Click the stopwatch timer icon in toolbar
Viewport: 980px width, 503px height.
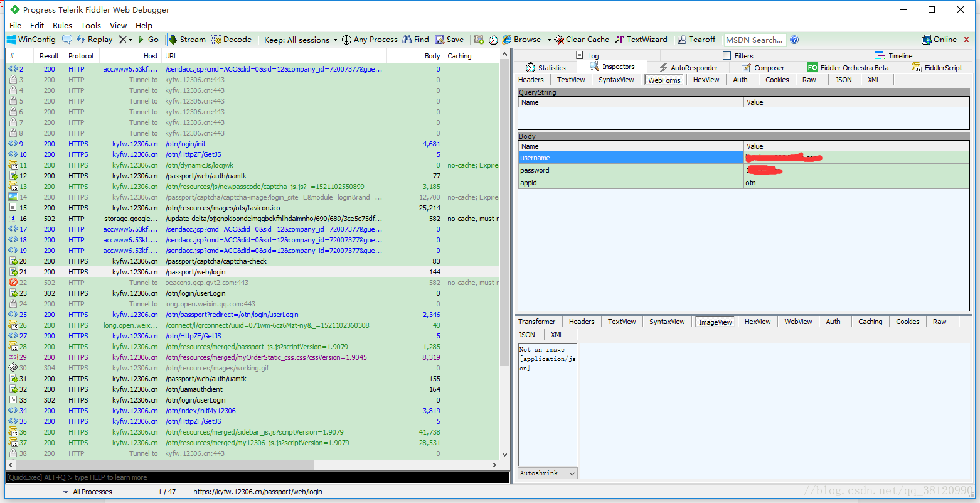(x=493, y=40)
